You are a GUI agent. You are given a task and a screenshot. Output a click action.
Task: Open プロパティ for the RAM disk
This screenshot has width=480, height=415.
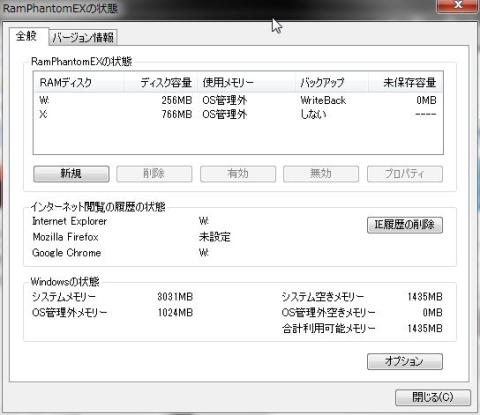tap(405, 174)
